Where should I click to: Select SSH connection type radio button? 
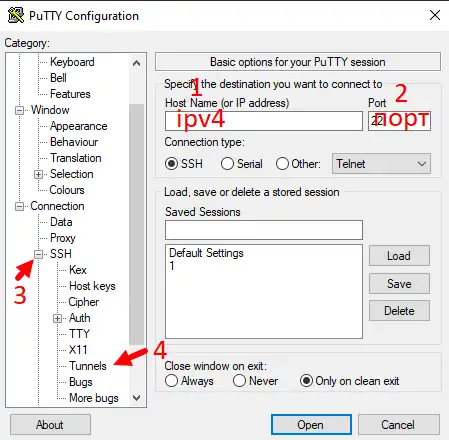click(171, 164)
